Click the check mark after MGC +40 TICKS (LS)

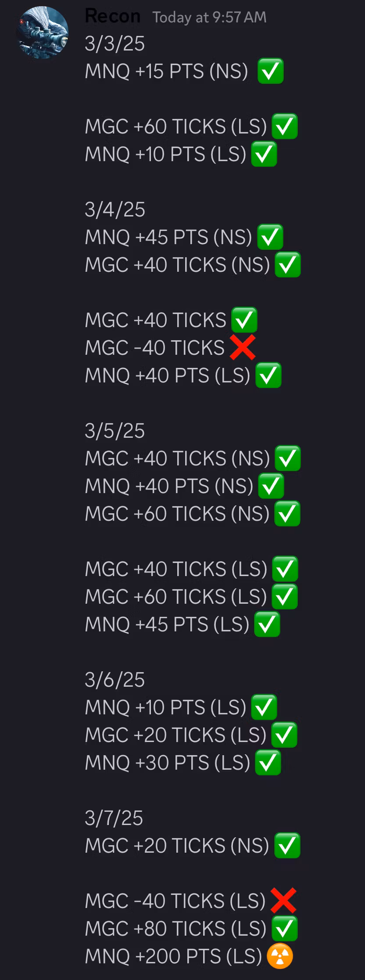coord(285,569)
